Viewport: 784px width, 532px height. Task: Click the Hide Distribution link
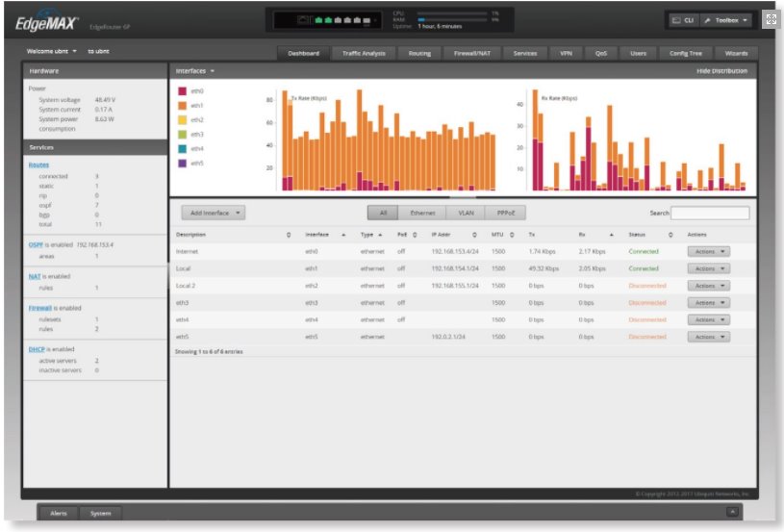point(721,71)
